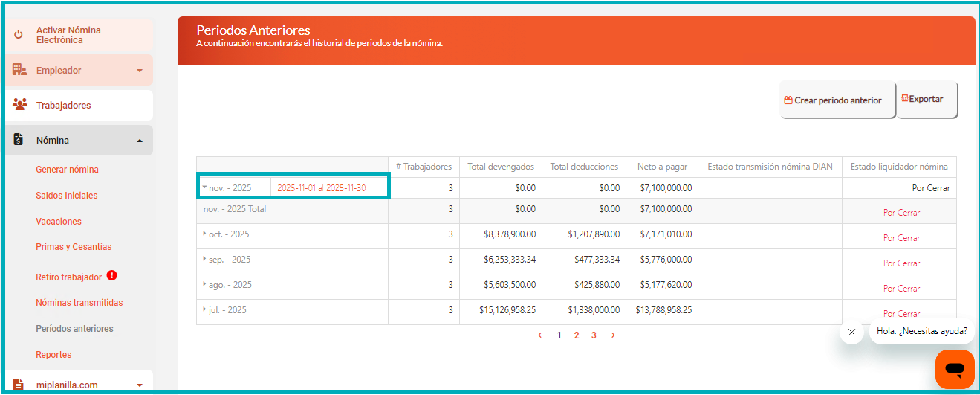Click the Exportar button
Screen dimensions: 980x395
[926, 100]
